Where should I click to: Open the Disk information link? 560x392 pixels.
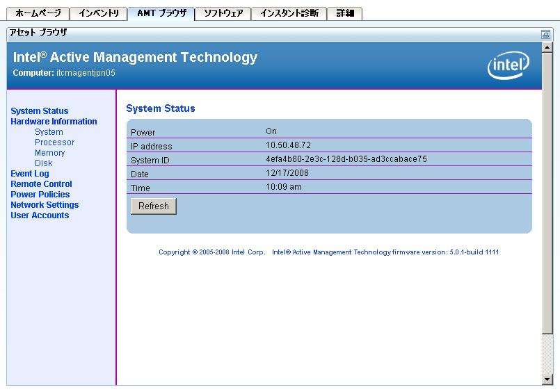44,163
